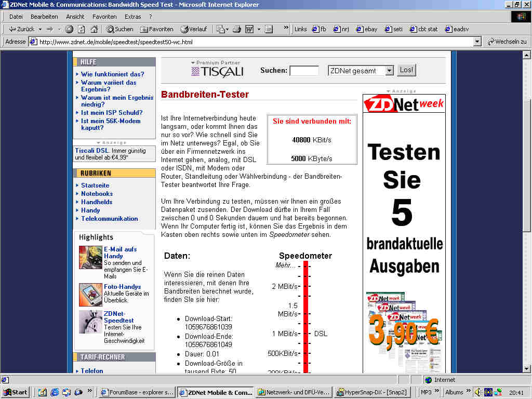Open 'Warum variiert das Ergebnis?' link
Screen dimensions: 532x399
pos(108,86)
